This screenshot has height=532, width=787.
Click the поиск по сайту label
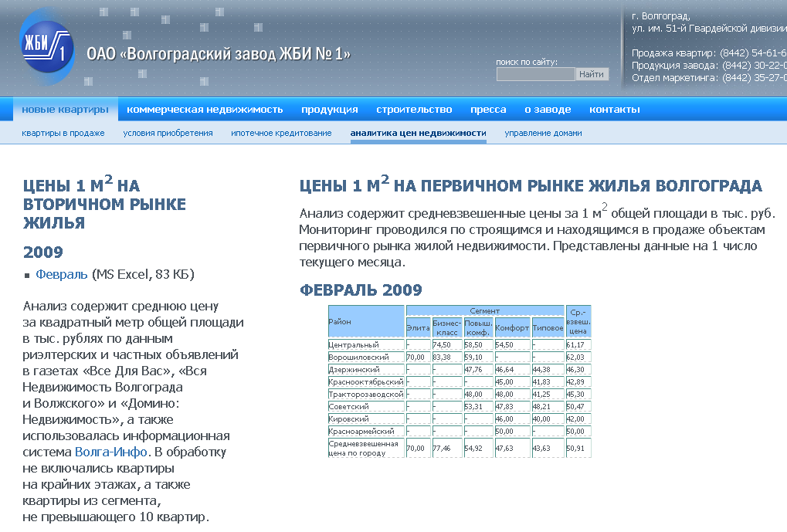click(x=527, y=63)
